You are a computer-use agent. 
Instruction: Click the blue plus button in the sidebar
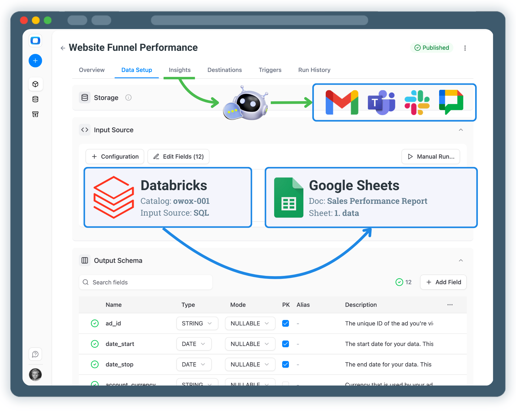(x=35, y=60)
